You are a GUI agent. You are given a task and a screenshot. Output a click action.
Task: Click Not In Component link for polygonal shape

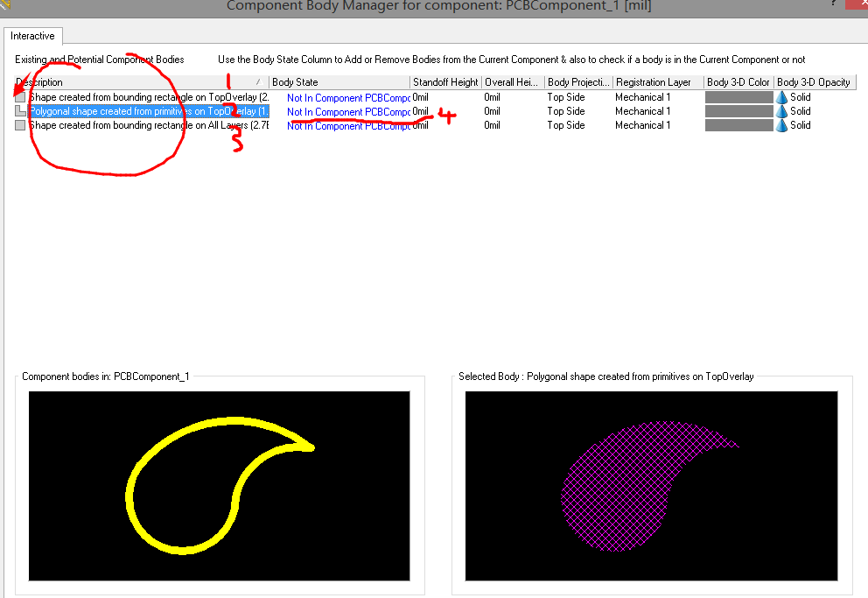tap(347, 112)
